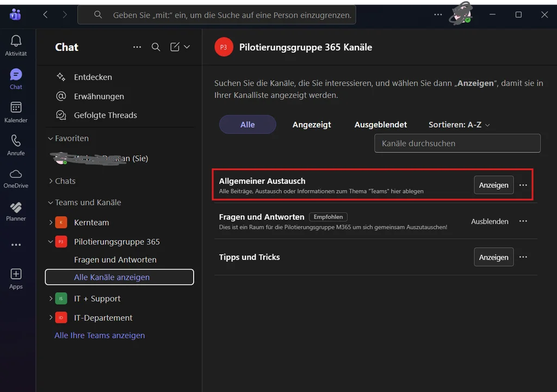The height and width of the screenshot is (392, 557).
Task: Click the Kanäle durchsuchen search field
Action: [x=457, y=144]
